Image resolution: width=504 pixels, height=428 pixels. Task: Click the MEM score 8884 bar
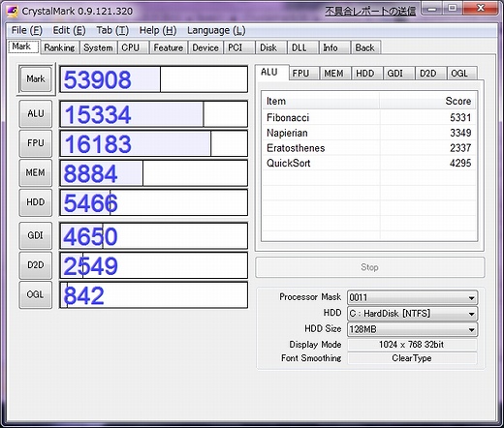pyautogui.click(x=154, y=173)
